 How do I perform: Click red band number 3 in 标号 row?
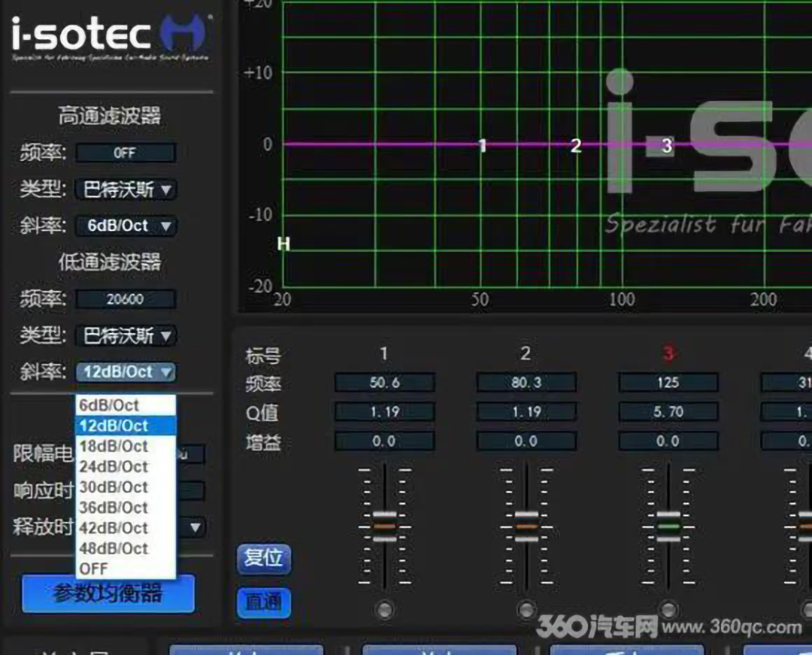click(x=668, y=353)
